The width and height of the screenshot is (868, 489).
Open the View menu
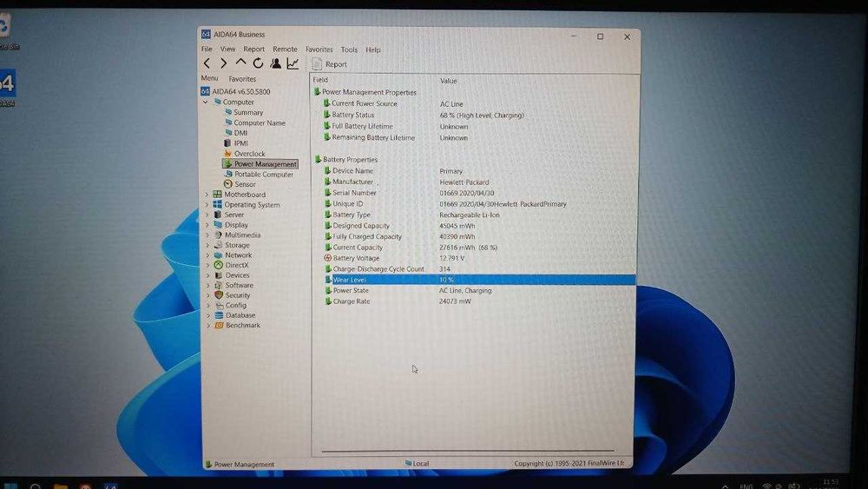[x=227, y=50]
